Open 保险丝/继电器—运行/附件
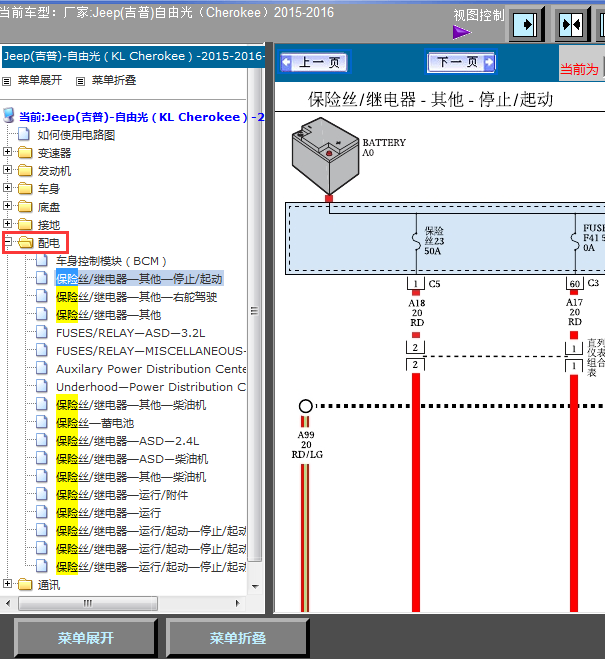 122,495
